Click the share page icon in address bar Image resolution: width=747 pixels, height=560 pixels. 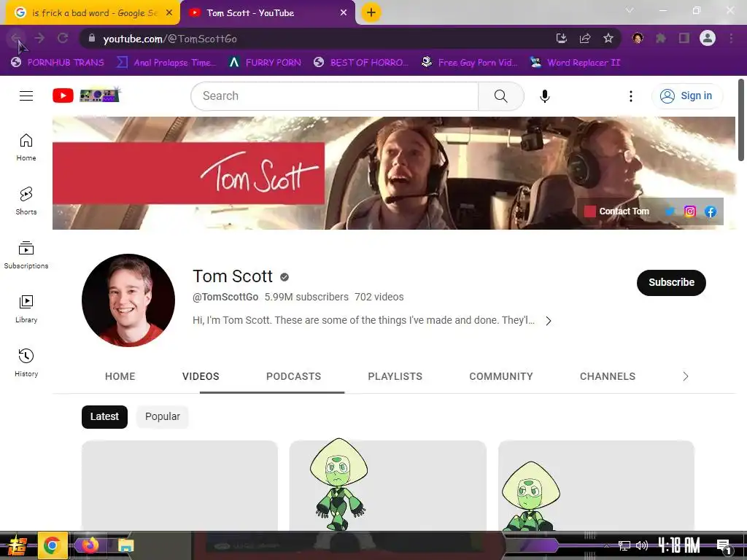(585, 39)
